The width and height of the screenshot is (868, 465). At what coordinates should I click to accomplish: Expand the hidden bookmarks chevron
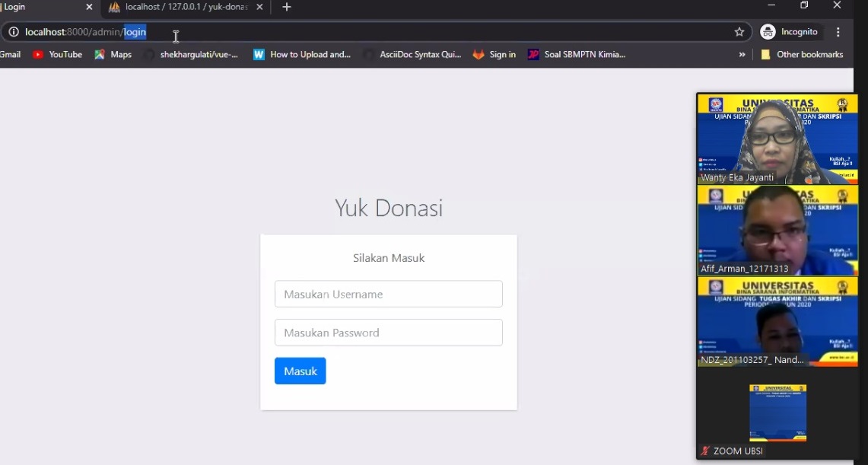tap(742, 54)
